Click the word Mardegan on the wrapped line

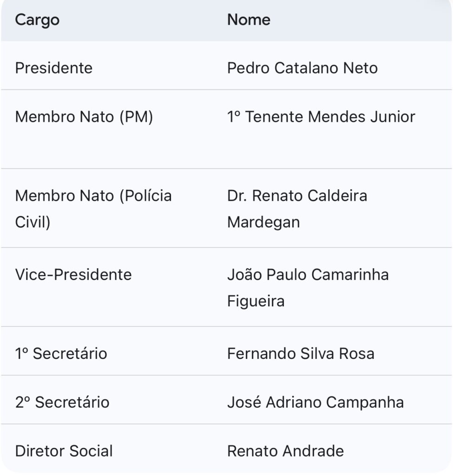(x=263, y=222)
